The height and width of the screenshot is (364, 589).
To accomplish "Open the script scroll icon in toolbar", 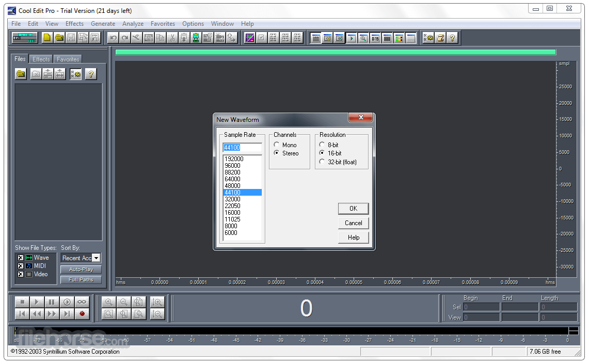I will pos(440,38).
